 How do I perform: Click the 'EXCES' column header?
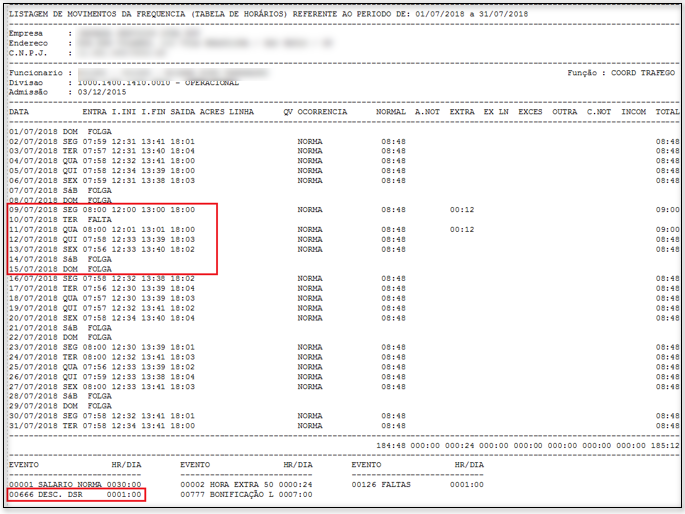530,112
